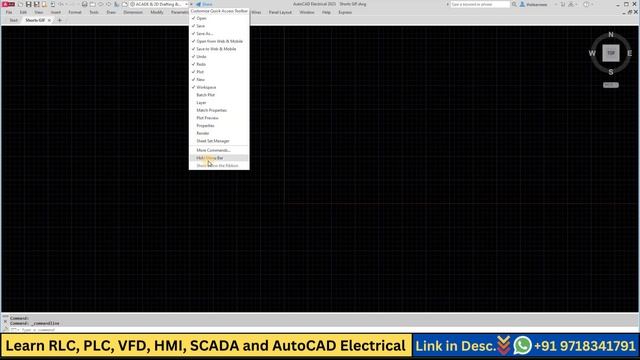Enable Match Properties in the customize menu
The width and height of the screenshot is (640, 360).
pos(219,110)
